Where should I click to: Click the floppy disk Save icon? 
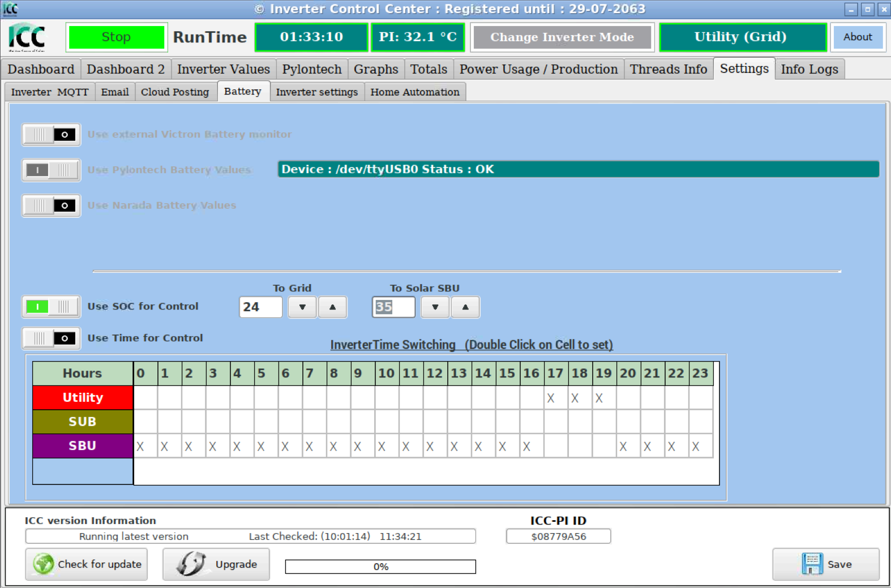click(812, 564)
